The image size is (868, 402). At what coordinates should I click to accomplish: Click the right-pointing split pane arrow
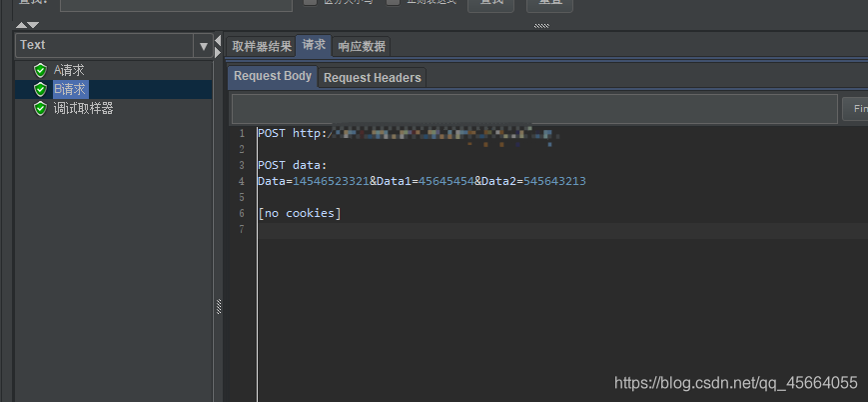click(218, 53)
